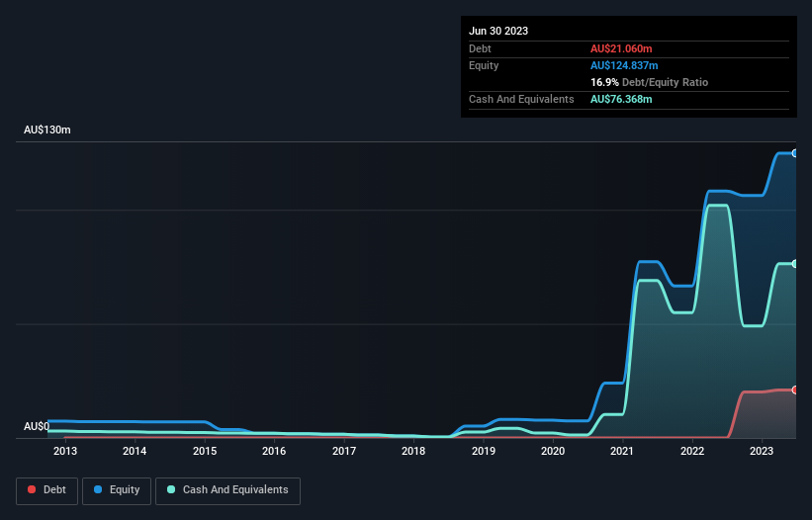The image size is (812, 520).
Task: Click the 2018 x-axis label
Action: click(413, 451)
